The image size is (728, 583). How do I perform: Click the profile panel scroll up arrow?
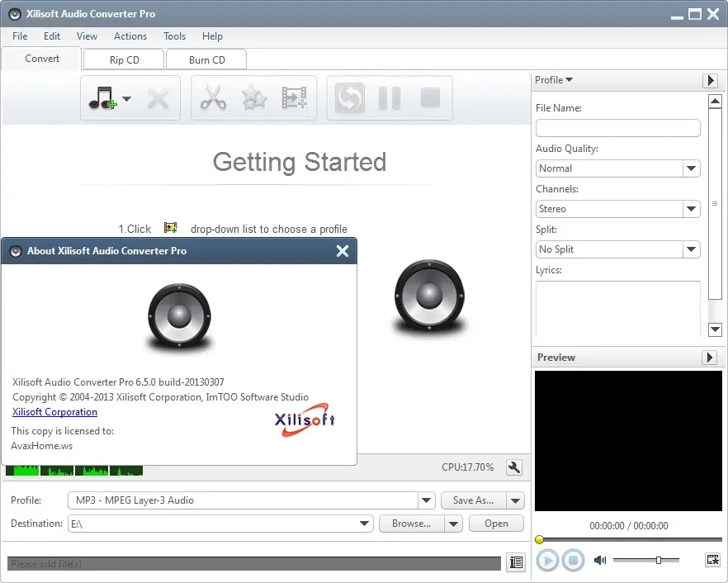point(715,101)
